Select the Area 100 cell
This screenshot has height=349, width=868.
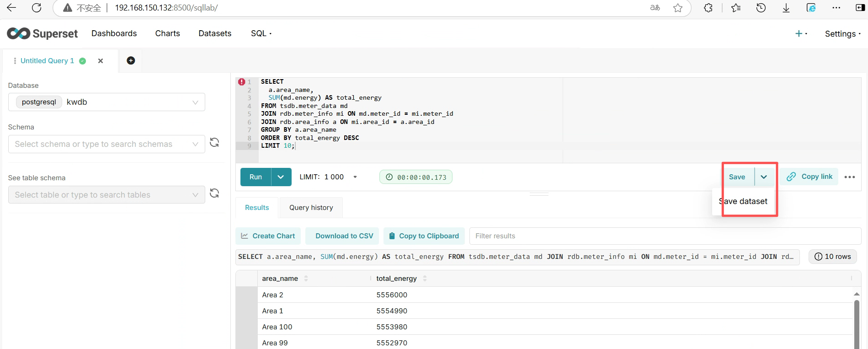[277, 327]
